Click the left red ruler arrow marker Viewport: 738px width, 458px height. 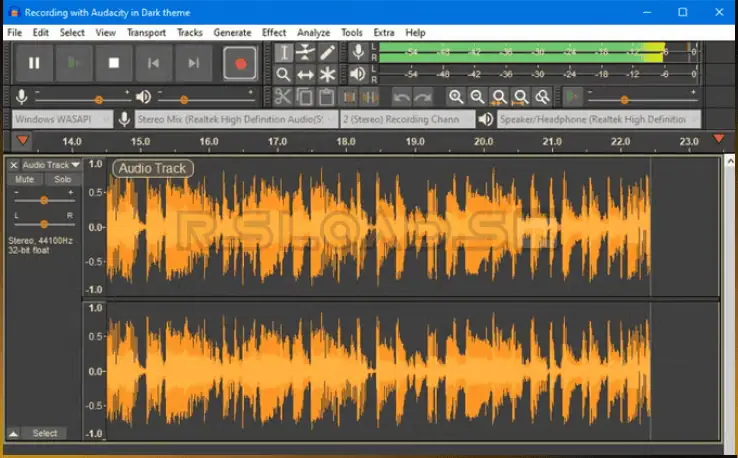pyautogui.click(x=23, y=140)
